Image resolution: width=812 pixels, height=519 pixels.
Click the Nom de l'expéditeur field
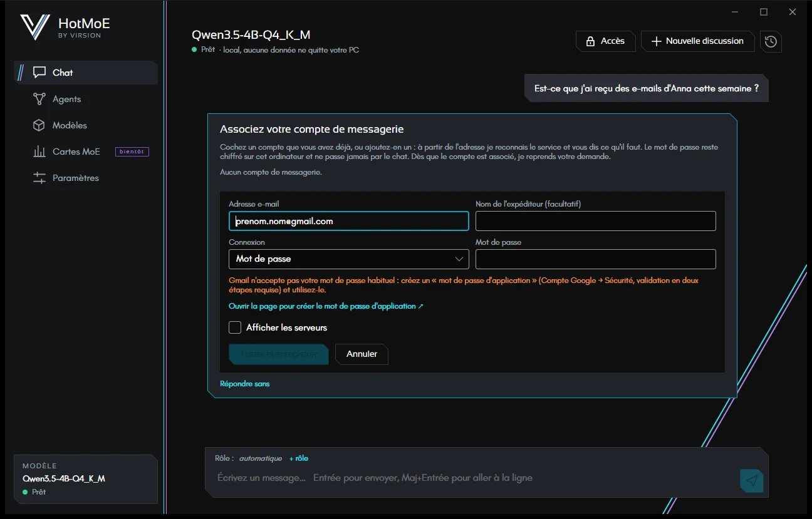pyautogui.click(x=596, y=221)
